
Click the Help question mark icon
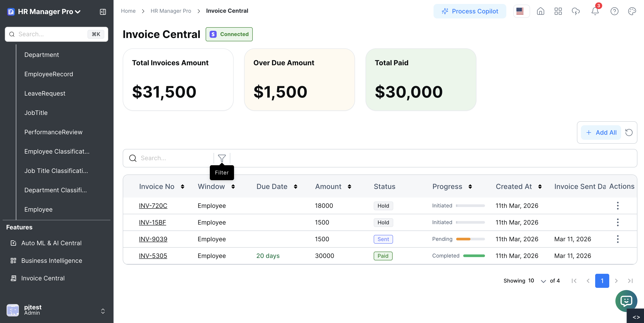coord(615,11)
